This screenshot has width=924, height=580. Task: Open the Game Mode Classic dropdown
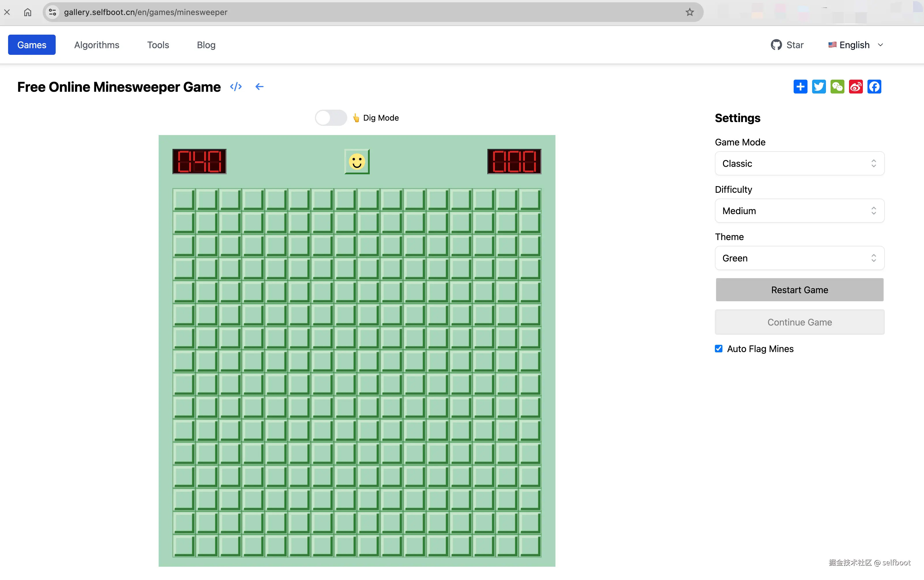(799, 163)
